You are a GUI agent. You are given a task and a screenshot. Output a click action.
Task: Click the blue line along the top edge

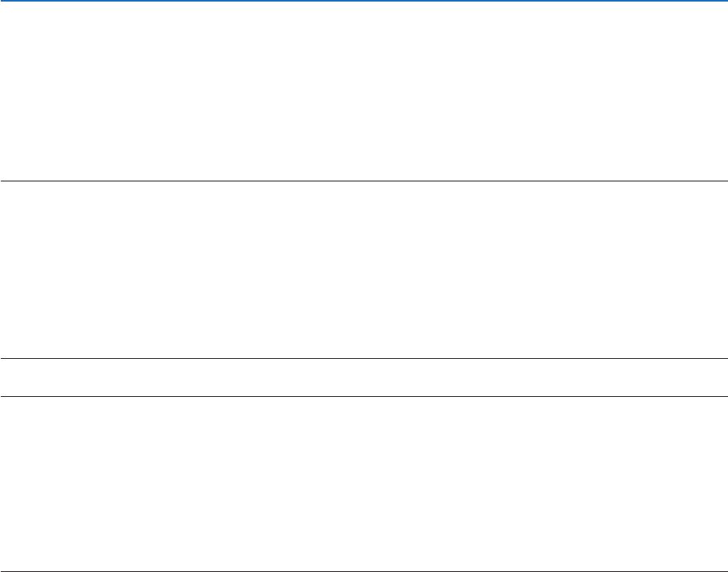point(364,1)
